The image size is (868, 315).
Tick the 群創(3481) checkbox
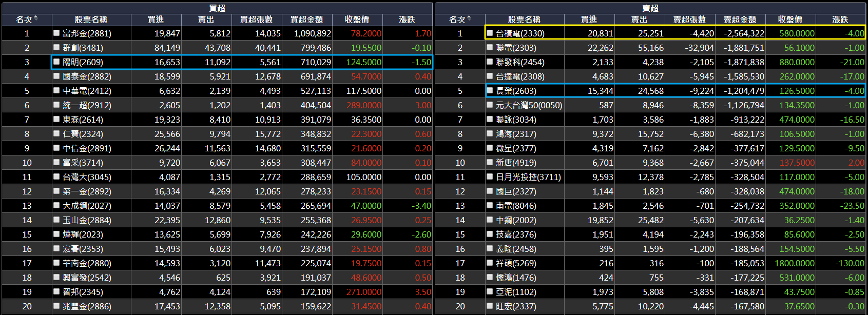click(56, 47)
